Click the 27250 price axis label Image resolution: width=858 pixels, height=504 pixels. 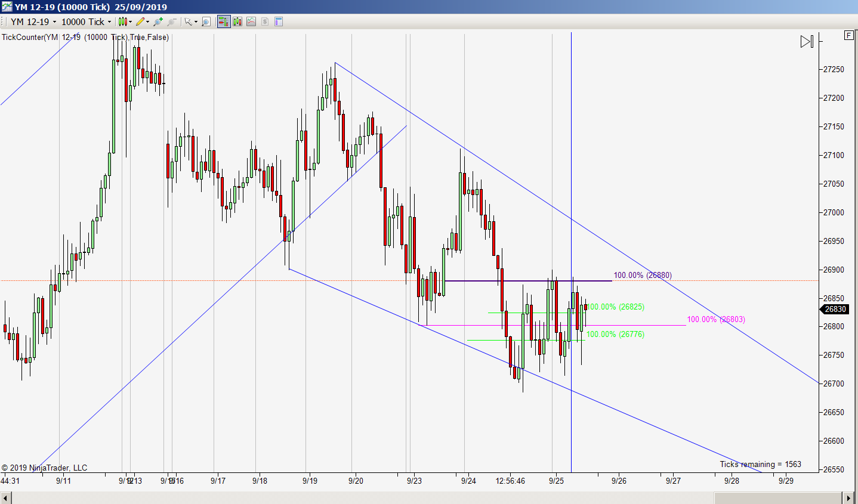pos(834,69)
